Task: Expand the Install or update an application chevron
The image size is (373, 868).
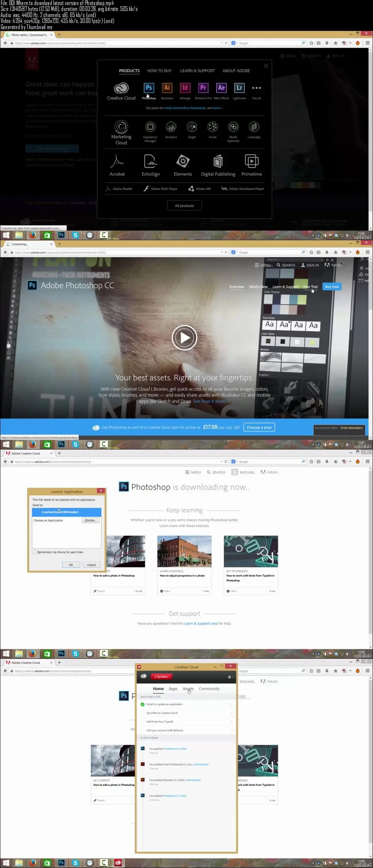Action: 232,704
